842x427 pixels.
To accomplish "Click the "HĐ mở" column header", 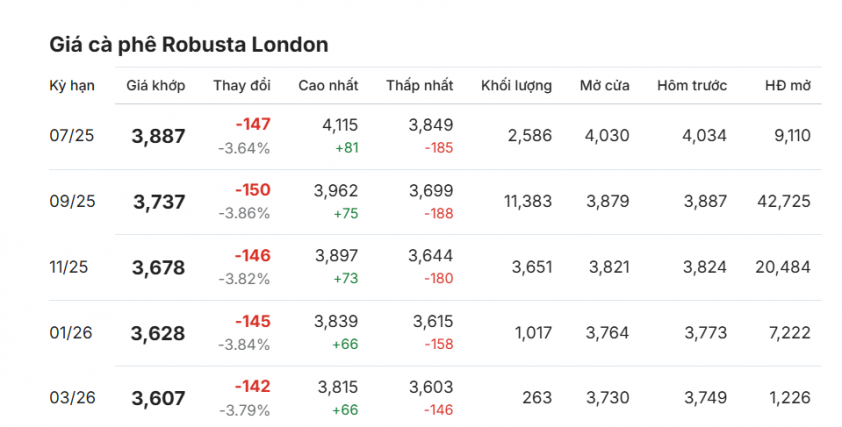I will coord(787,85).
